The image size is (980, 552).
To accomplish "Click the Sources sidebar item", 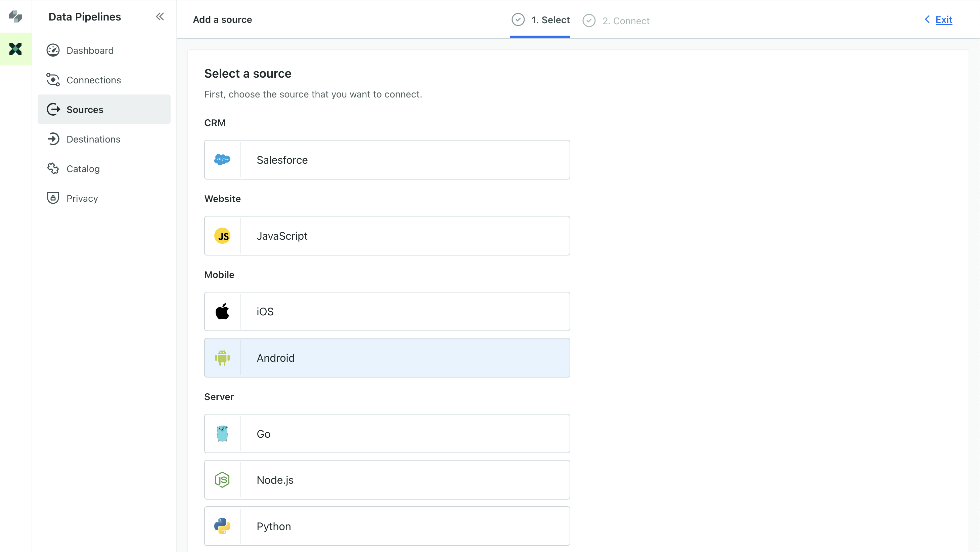I will point(104,109).
